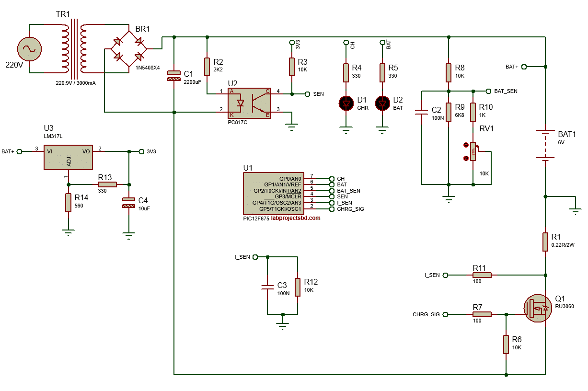Open the labprojectsbd.com link
Image resolution: width=588 pixels, height=391 pixels.
coord(296,218)
